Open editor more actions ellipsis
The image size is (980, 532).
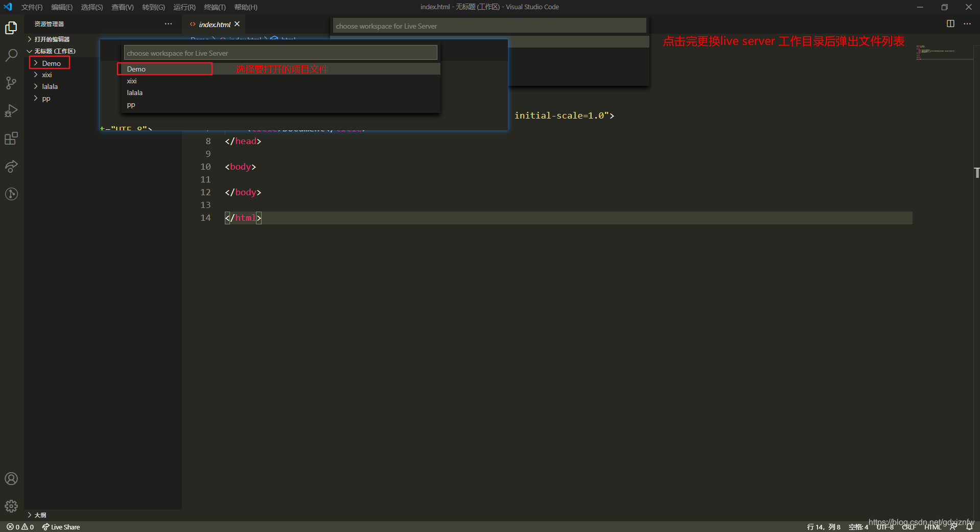(x=967, y=24)
